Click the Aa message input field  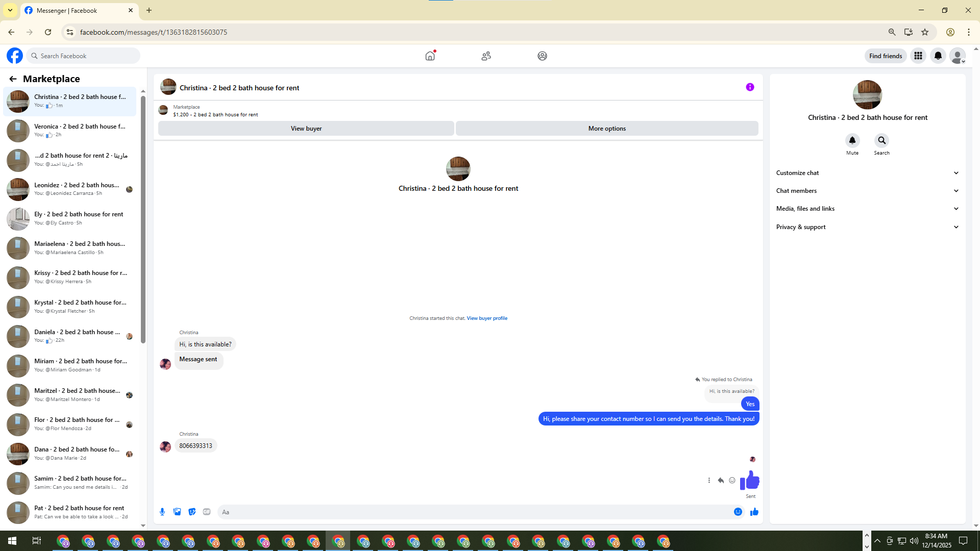pyautogui.click(x=475, y=512)
